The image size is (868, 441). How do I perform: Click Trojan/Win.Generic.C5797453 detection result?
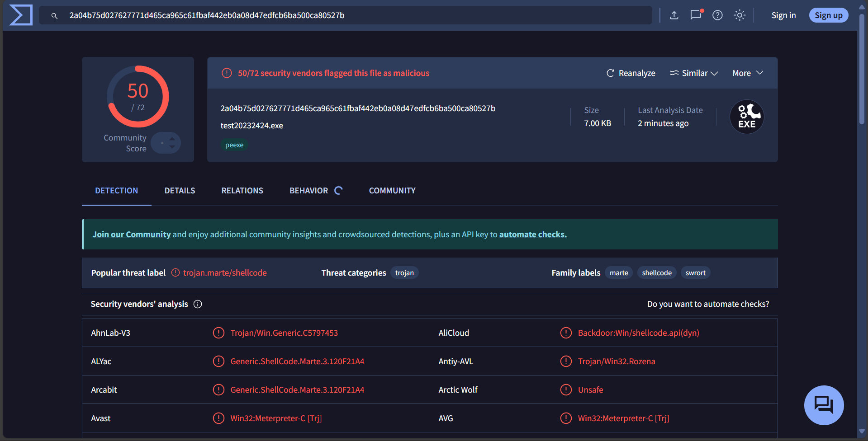point(284,333)
